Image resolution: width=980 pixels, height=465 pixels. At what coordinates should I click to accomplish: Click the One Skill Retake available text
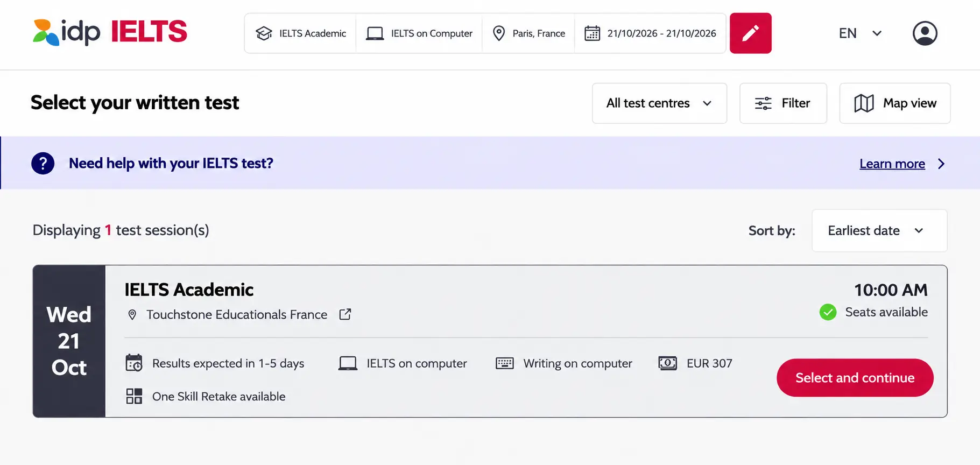(x=218, y=396)
